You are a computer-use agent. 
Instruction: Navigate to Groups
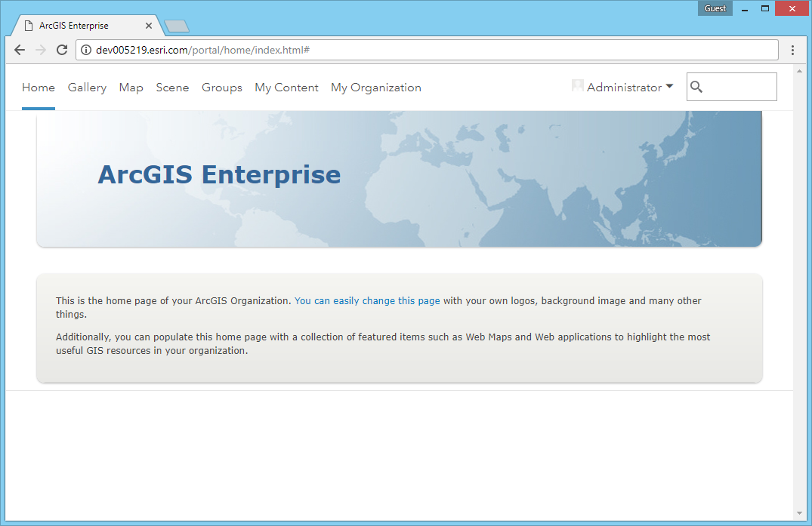(x=221, y=88)
